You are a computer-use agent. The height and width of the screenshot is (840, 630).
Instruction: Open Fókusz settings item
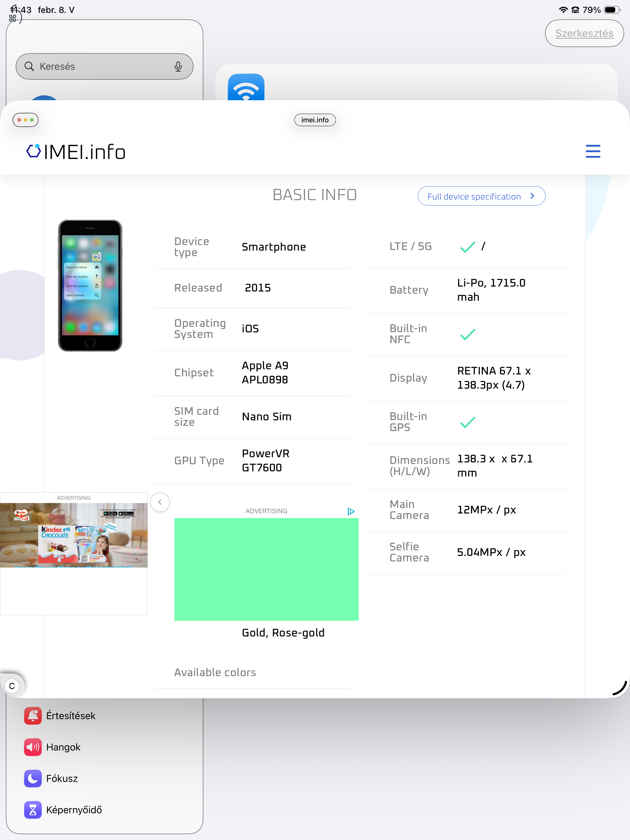(62, 779)
